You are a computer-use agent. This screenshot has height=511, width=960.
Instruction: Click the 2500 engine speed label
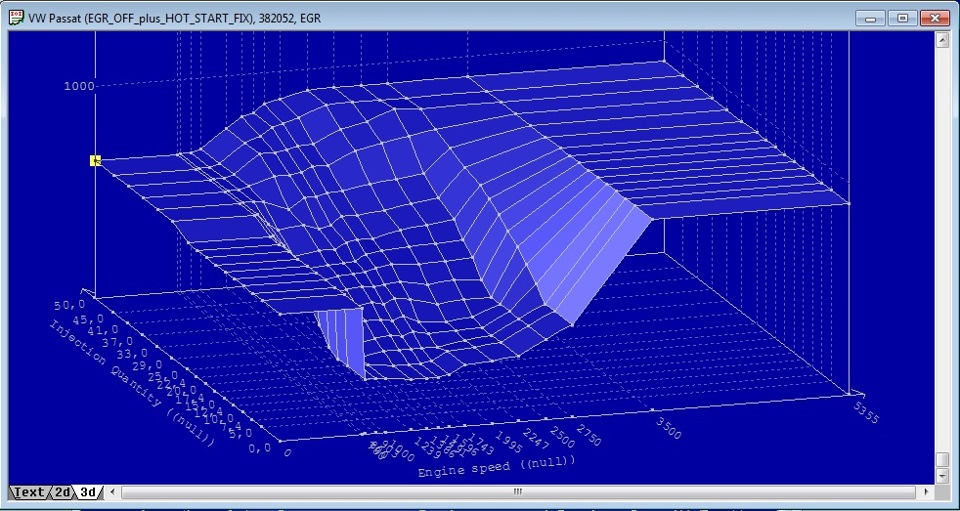click(561, 437)
